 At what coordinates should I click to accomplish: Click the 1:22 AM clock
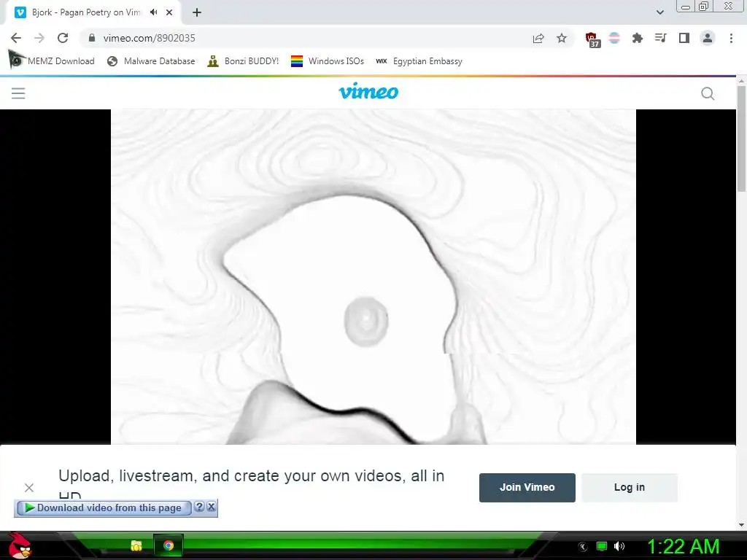683,546
